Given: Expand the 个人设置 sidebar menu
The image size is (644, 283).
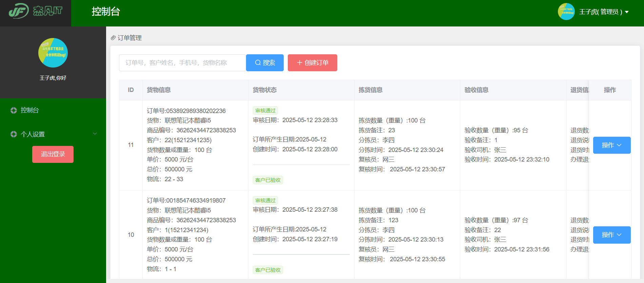Looking at the screenshot, I should 53,134.
